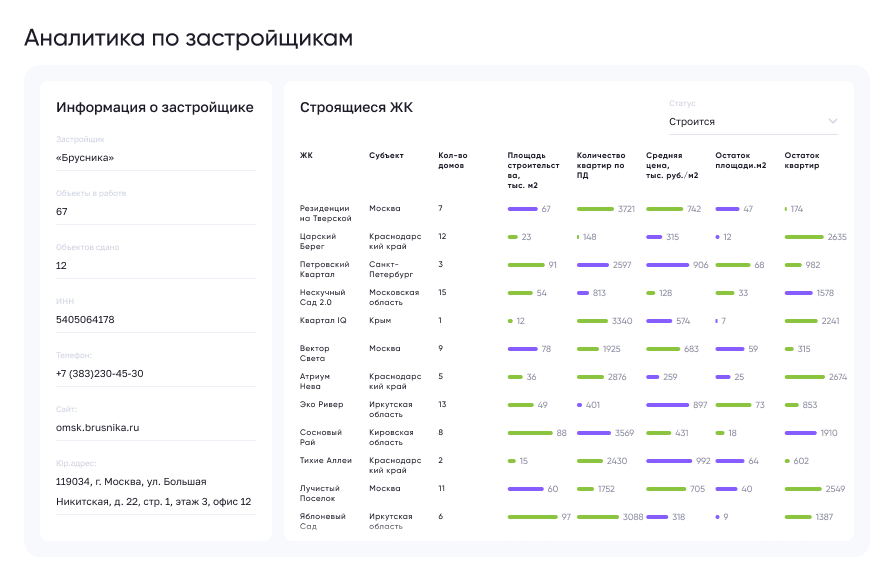Select the Нескучный Сад 2.0 row name

point(323,297)
